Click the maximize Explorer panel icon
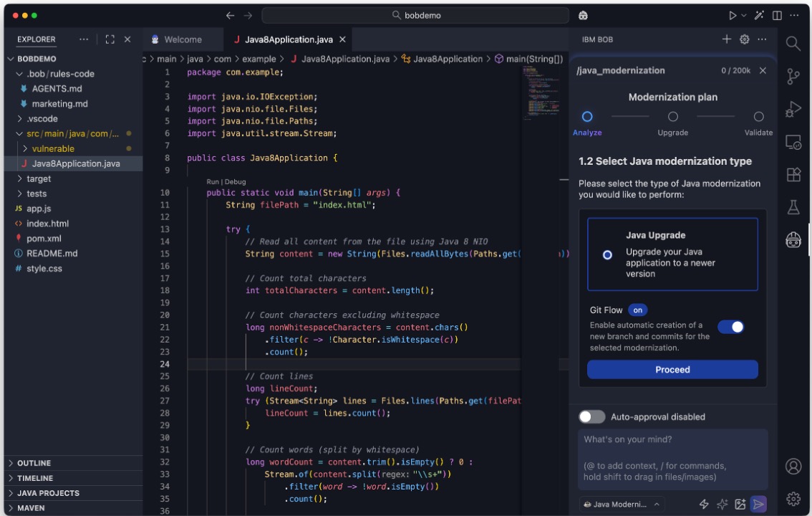 [x=110, y=39]
